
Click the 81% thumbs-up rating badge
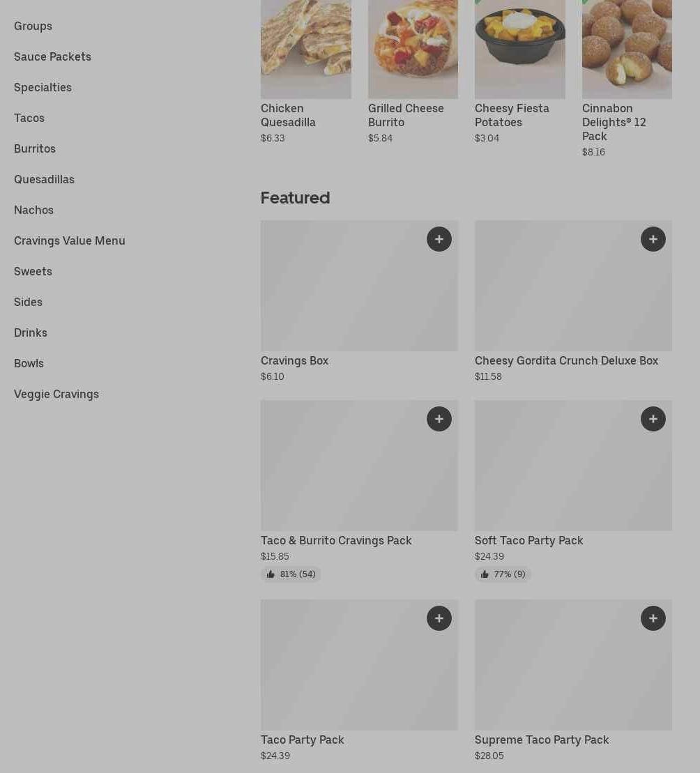(291, 574)
